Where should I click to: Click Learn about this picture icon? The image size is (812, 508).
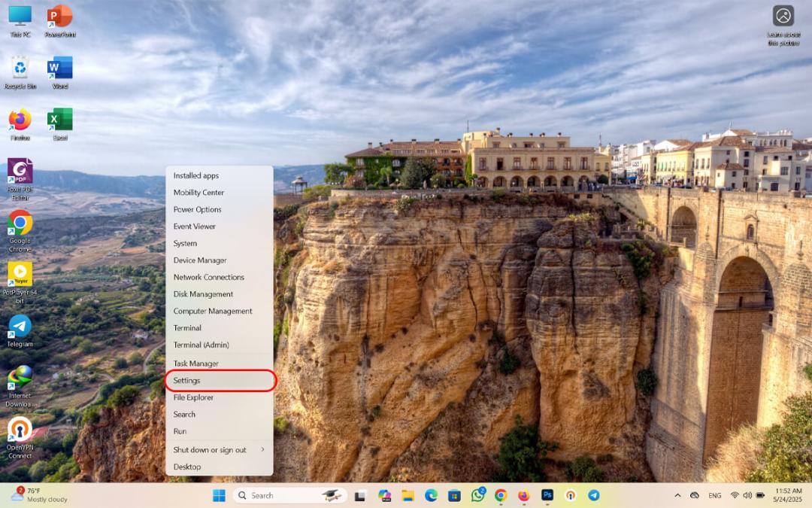pyautogui.click(x=783, y=26)
